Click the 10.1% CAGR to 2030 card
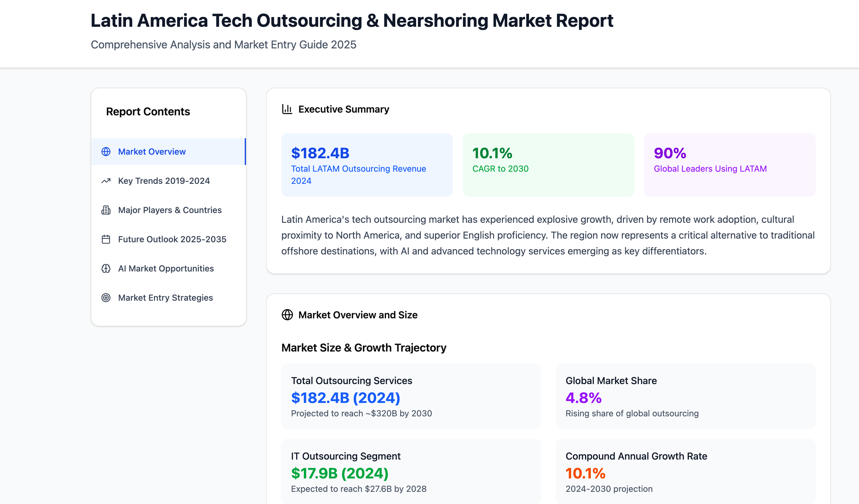This screenshot has height=504, width=859. [548, 165]
